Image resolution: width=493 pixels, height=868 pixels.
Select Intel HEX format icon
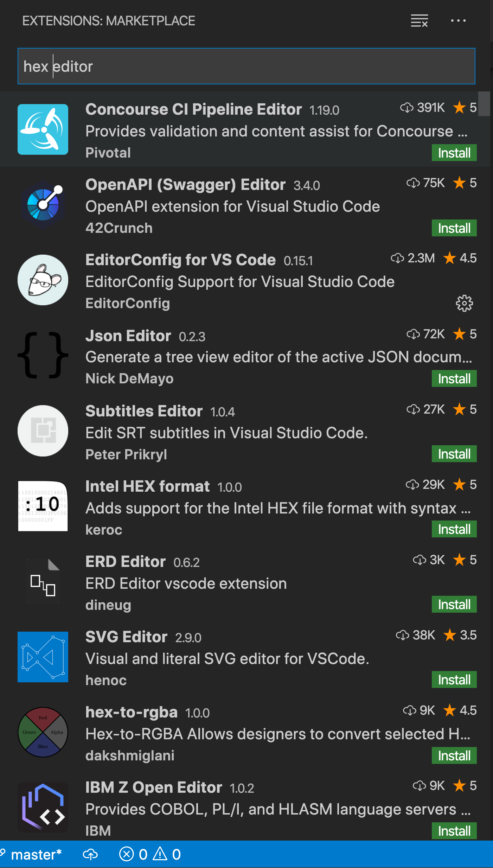43,506
